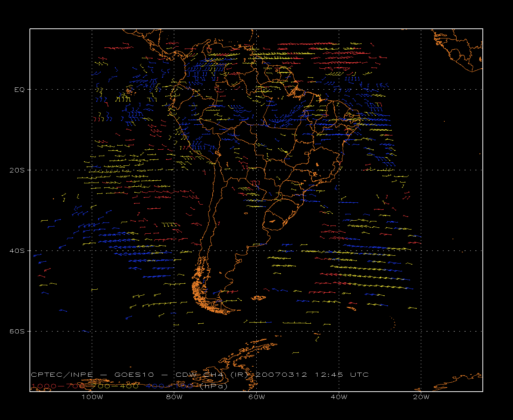Click the 40W longitude label
The width and height of the screenshot is (513, 420).
[x=339, y=397]
